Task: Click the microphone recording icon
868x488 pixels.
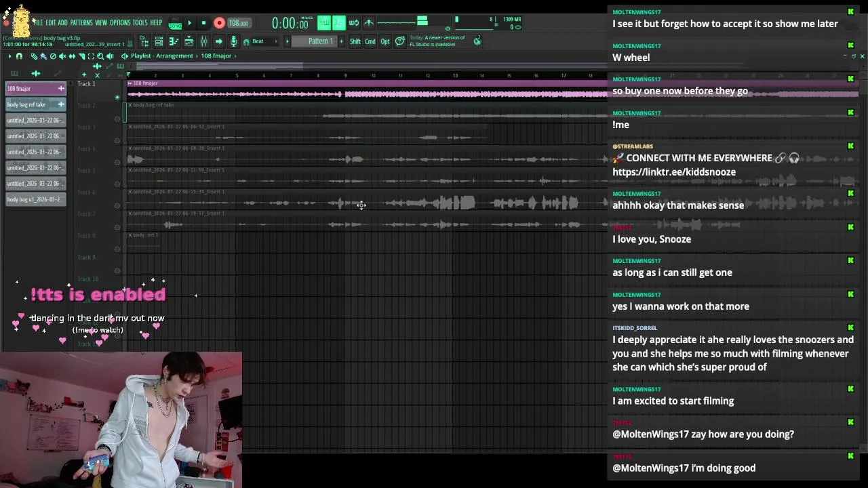Action: click(234, 41)
